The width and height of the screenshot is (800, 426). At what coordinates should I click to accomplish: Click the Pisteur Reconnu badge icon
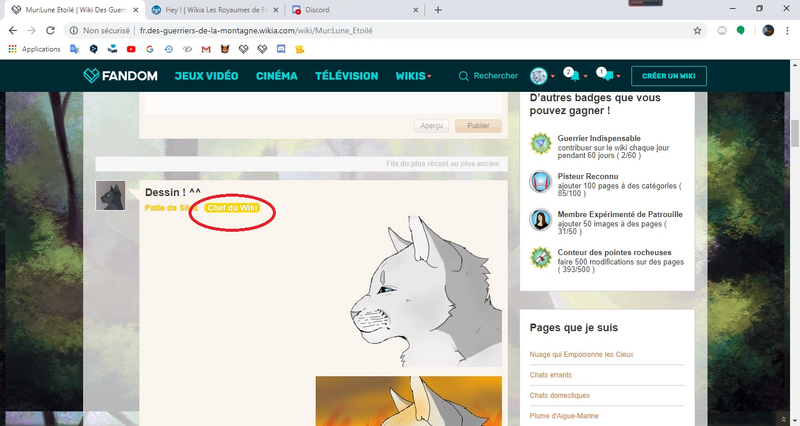tap(541, 182)
